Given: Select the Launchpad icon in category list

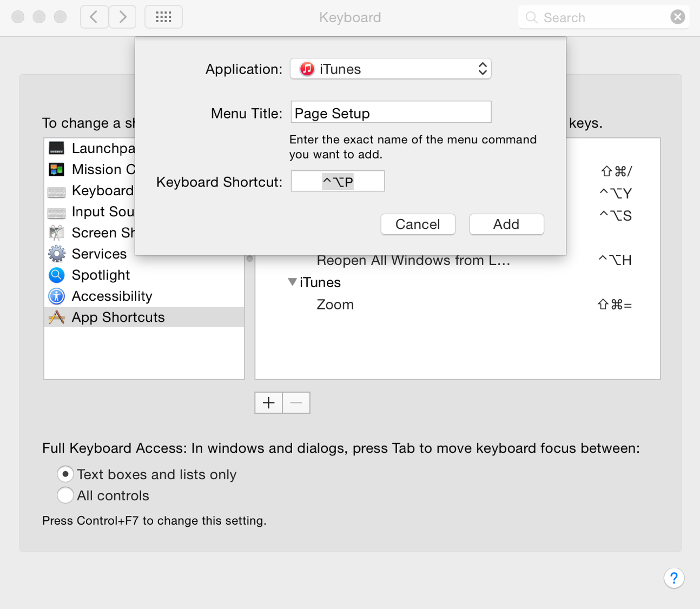Looking at the screenshot, I should [56, 148].
